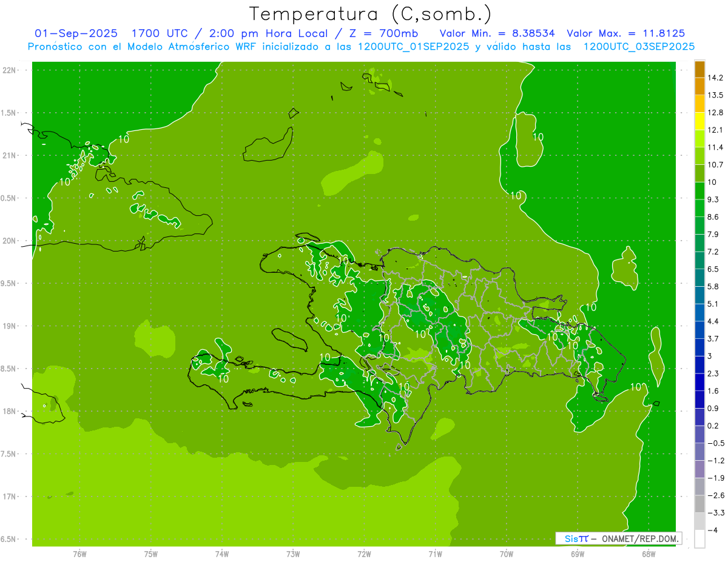Click the -0.5 colorbar value
This screenshot has width=728, height=562.
coord(716,443)
